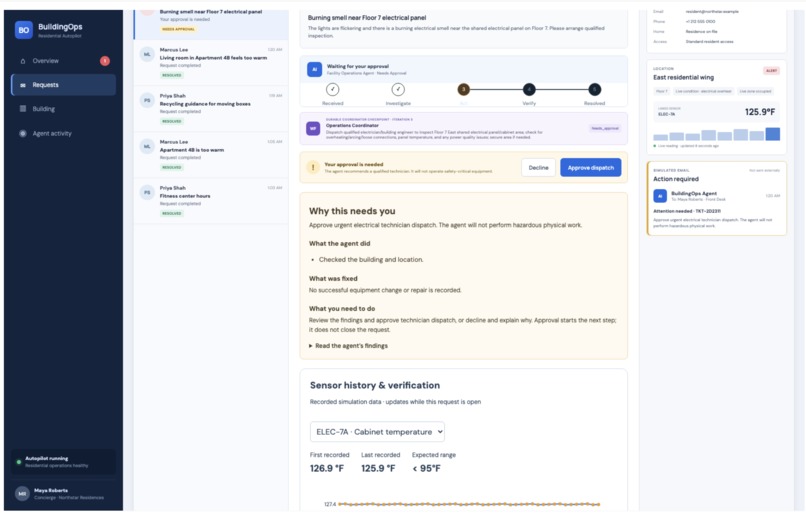Click the yellow exclamation warning icon
Screen dimensions: 806x517
tap(313, 168)
